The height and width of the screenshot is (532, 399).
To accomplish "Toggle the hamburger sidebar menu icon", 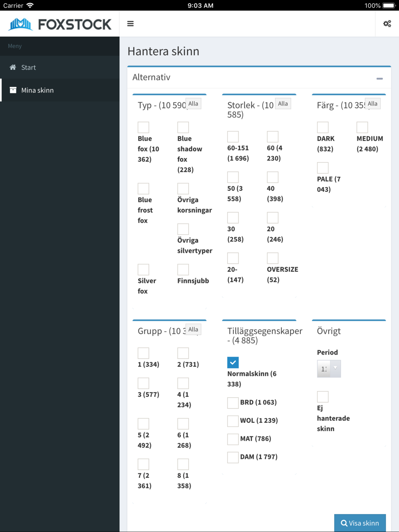I will click(130, 24).
